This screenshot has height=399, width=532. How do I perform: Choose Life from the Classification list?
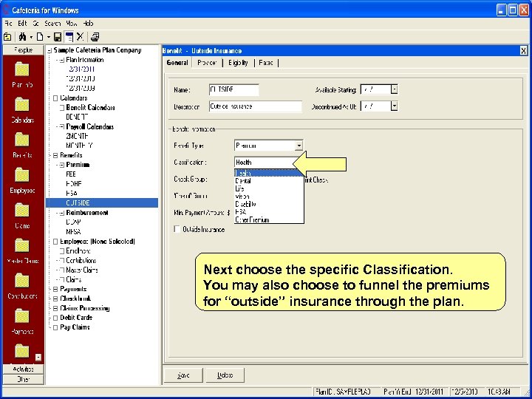click(x=269, y=188)
